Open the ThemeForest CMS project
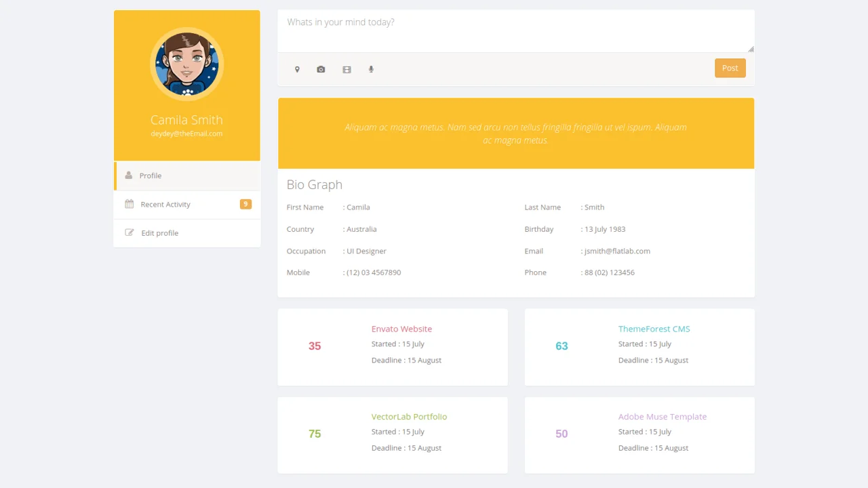 654,329
